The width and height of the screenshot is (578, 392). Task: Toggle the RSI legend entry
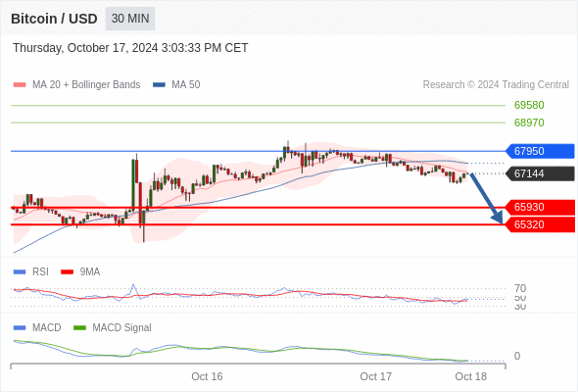pos(31,271)
